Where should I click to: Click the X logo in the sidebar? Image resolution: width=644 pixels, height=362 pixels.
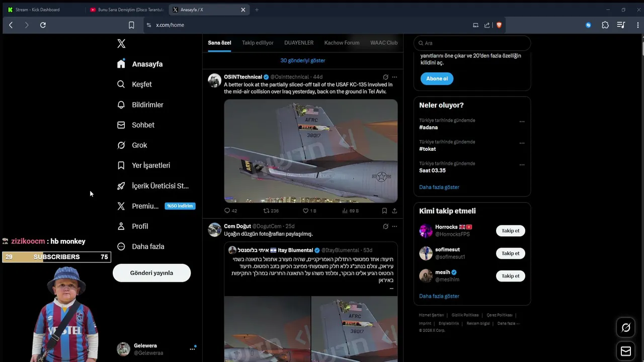pyautogui.click(x=121, y=44)
